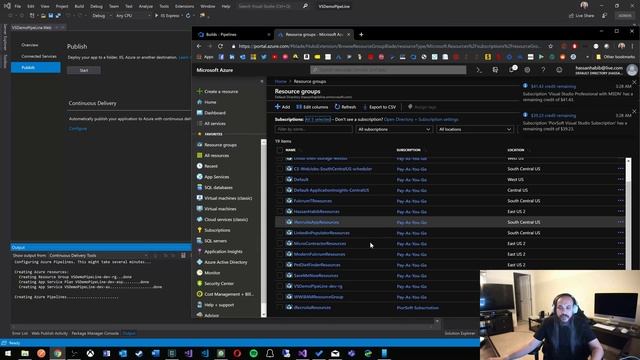Image resolution: width=640 pixels, height=360 pixels.
Task: Open Azure help question mark icon
Action: [x=543, y=70]
